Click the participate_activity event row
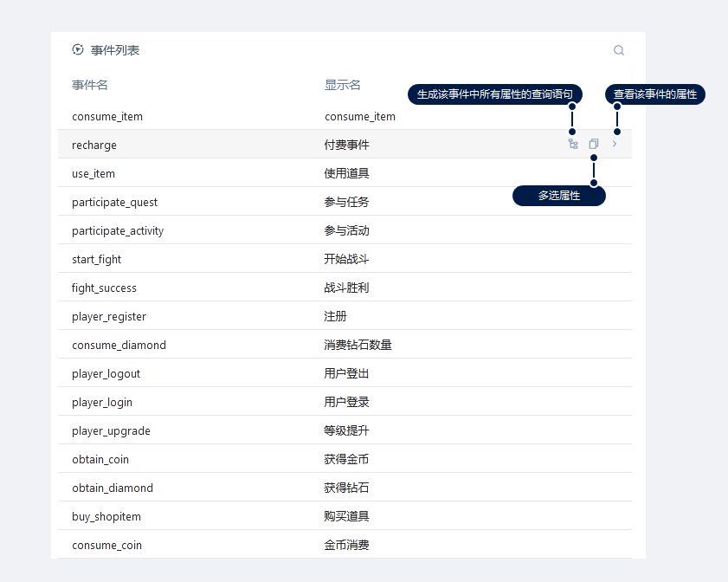Image resolution: width=728 pixels, height=582 pixels. pos(118,231)
